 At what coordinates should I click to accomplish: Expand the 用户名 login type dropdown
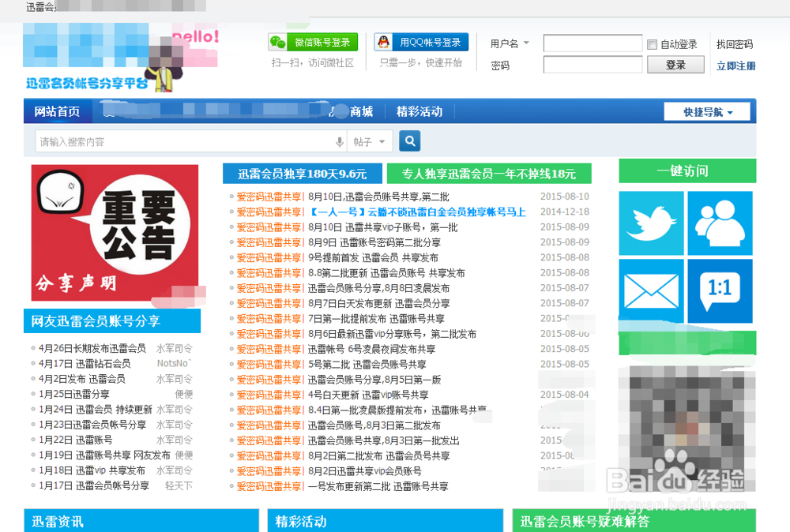click(526, 43)
